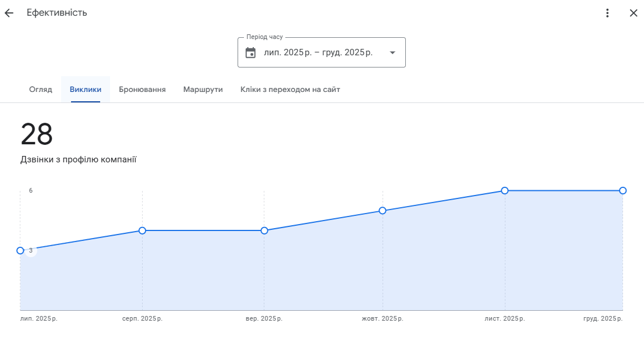Expand the Період часу dropdown arrow

392,53
